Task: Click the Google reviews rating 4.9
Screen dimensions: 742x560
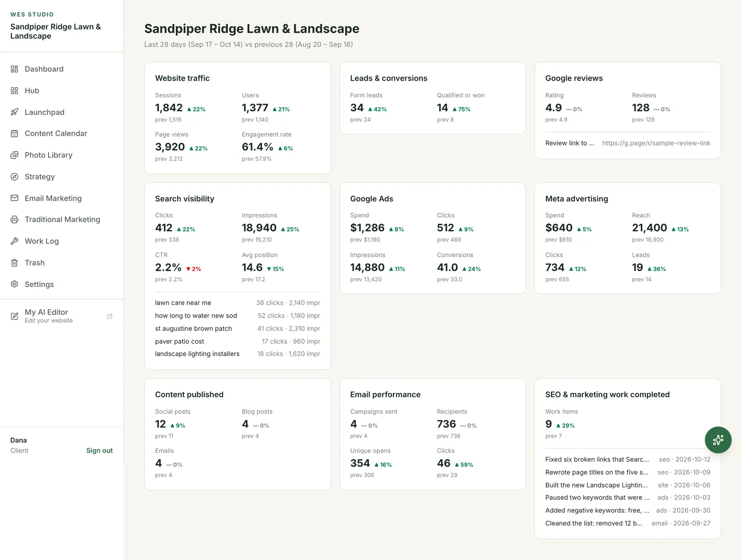Action: click(554, 108)
